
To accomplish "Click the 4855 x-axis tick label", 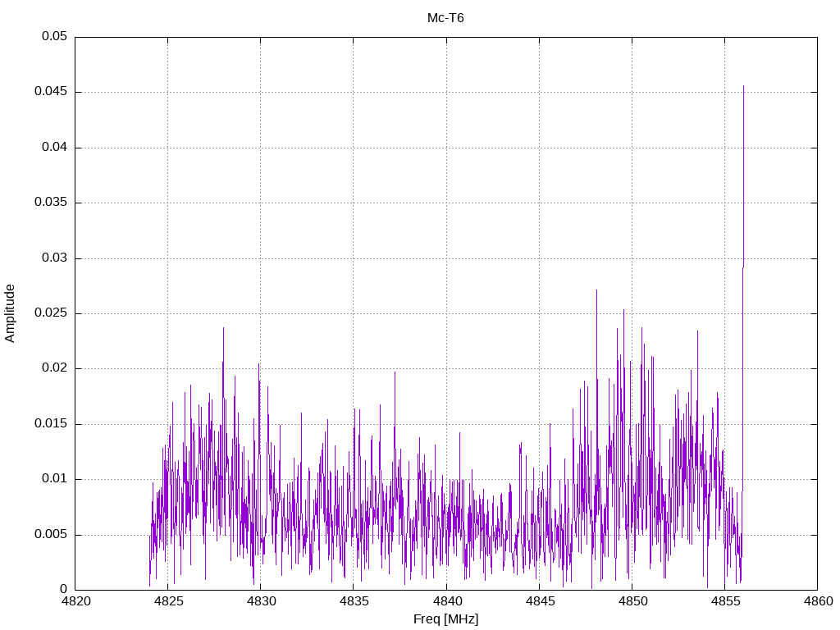I will 725,601.
